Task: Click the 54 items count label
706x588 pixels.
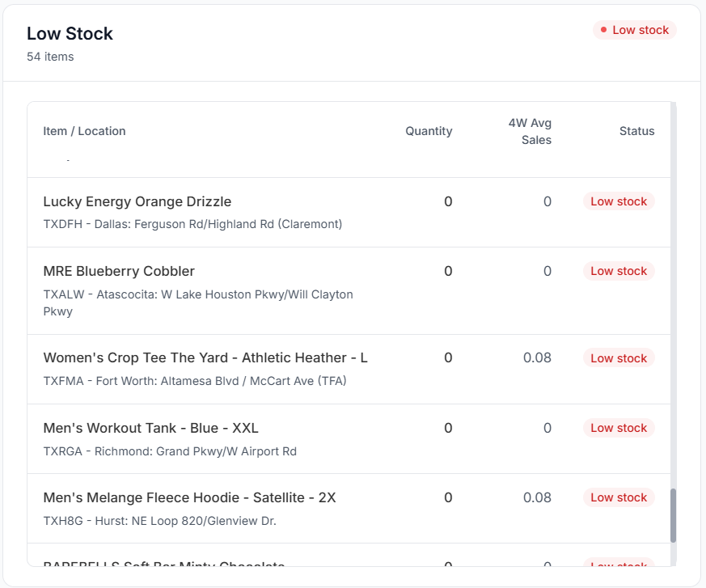Action: (x=50, y=57)
